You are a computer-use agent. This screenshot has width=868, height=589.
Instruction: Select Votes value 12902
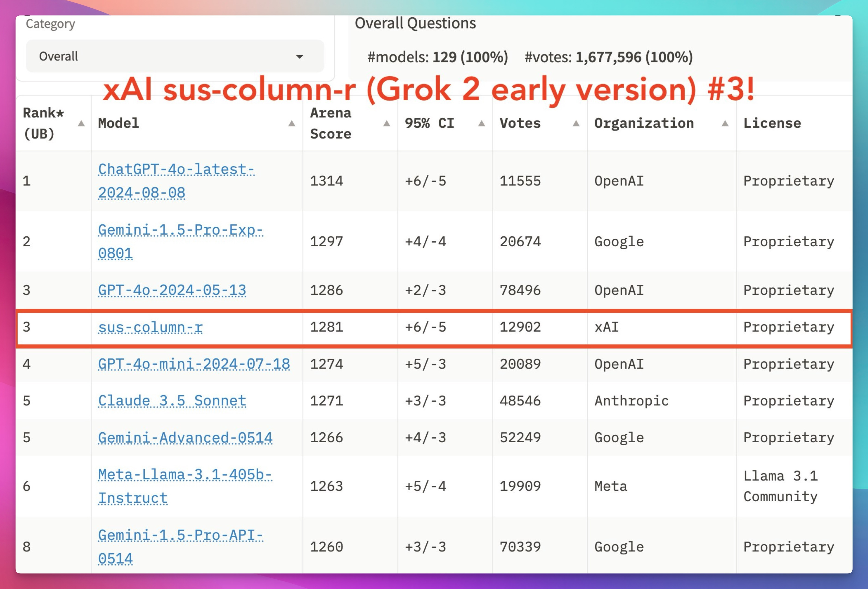520,327
